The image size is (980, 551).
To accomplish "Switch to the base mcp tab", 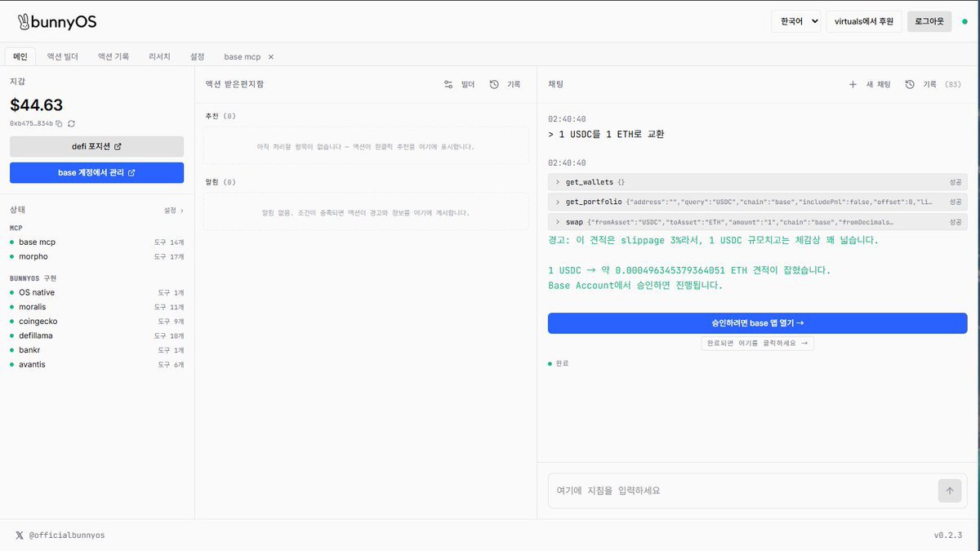I will (242, 57).
